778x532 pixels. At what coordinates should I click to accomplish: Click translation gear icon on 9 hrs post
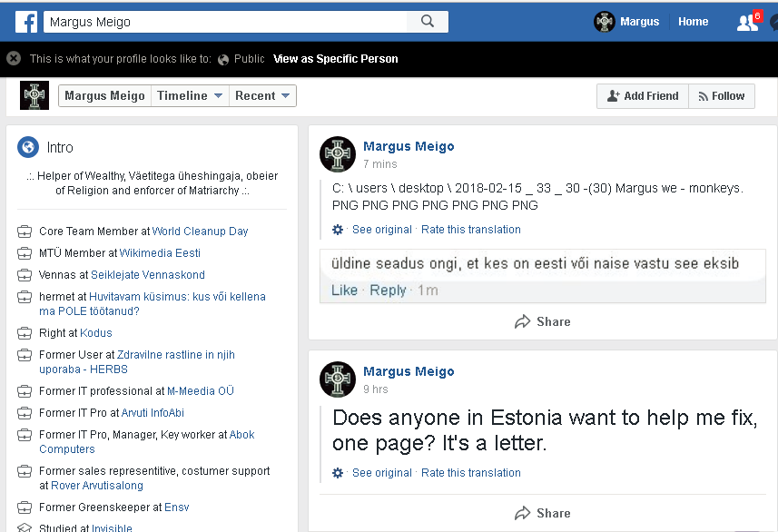click(x=338, y=472)
